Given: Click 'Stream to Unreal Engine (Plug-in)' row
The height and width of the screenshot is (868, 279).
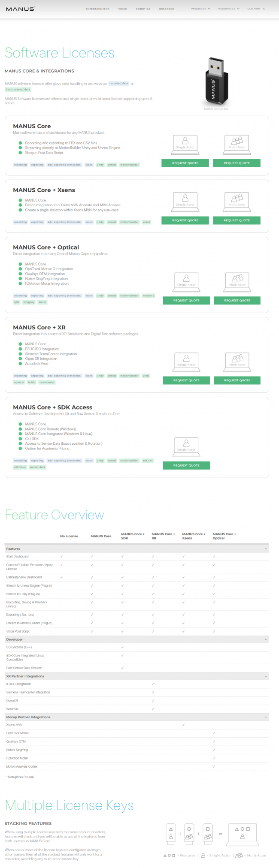Looking at the screenshot, I should pyautogui.click(x=137, y=585).
